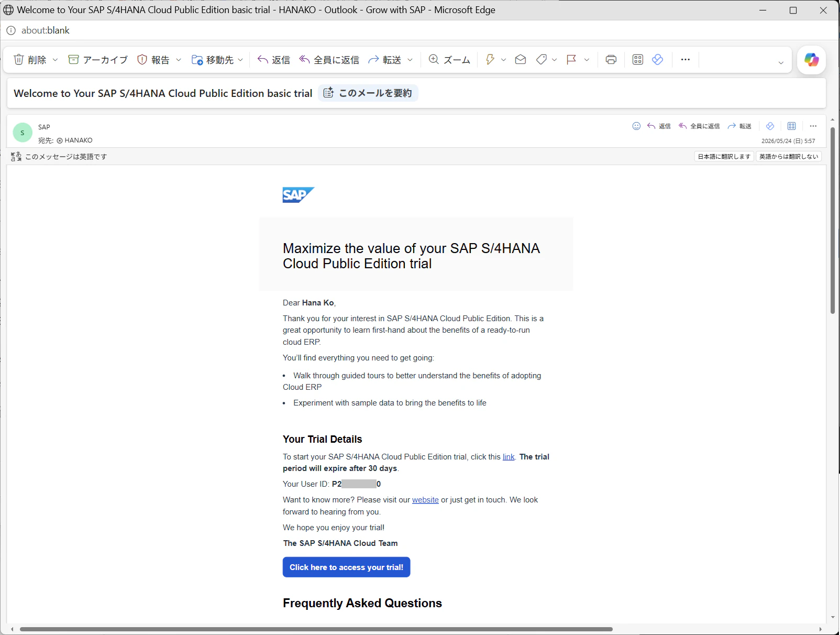Print the email with printer icon
The image size is (840, 635).
[x=611, y=60]
